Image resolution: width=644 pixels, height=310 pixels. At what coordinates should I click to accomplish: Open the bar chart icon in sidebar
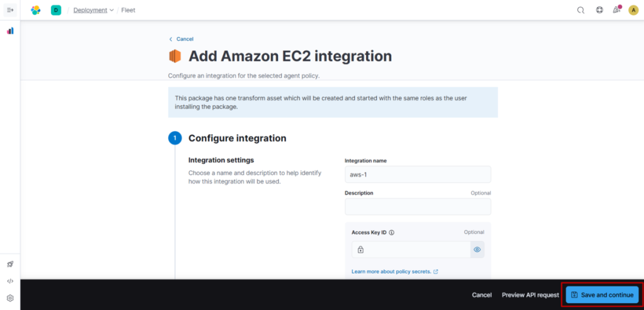coord(10,31)
